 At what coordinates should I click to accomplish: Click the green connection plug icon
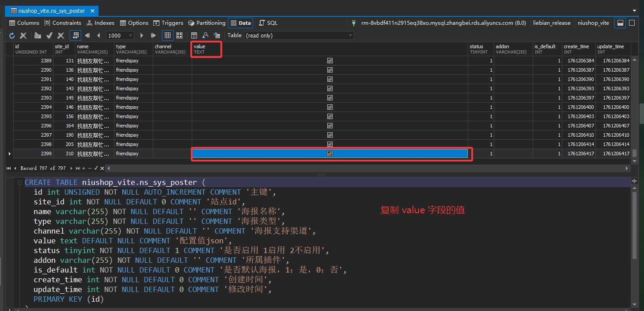tap(354, 23)
